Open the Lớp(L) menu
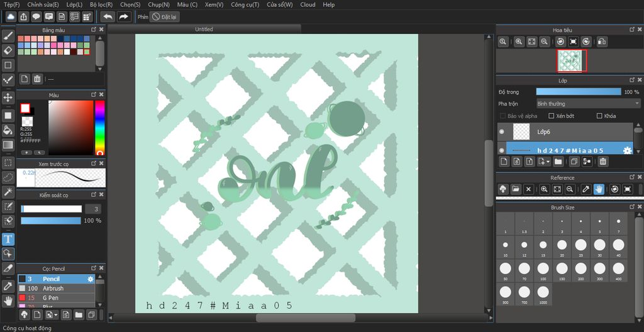The height and width of the screenshot is (332, 644). (x=74, y=4)
